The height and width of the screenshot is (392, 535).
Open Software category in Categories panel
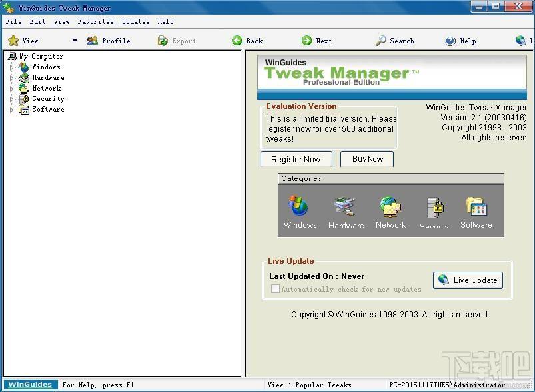point(476,212)
